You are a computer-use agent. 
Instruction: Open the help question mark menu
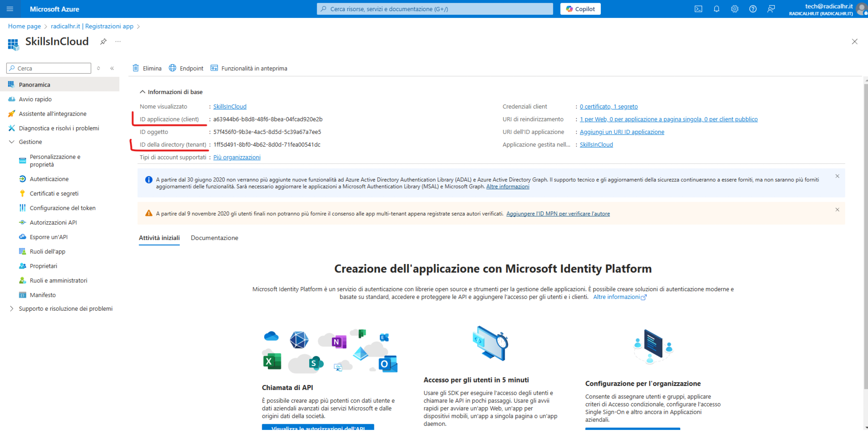pyautogui.click(x=753, y=9)
